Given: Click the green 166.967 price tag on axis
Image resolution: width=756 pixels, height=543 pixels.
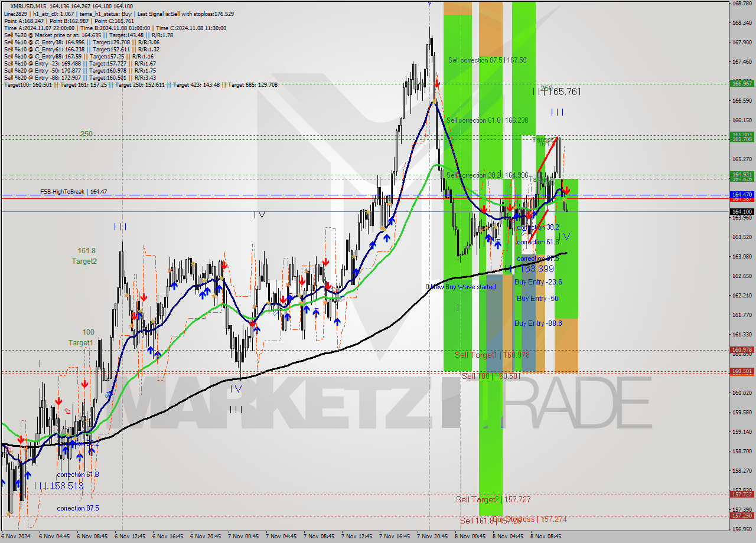Looking at the screenshot, I should click(x=742, y=84).
